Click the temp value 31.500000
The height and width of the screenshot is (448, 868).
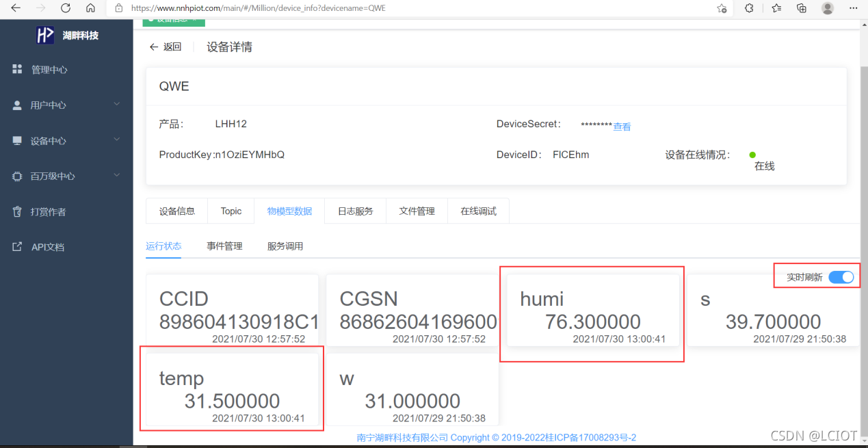pos(232,401)
